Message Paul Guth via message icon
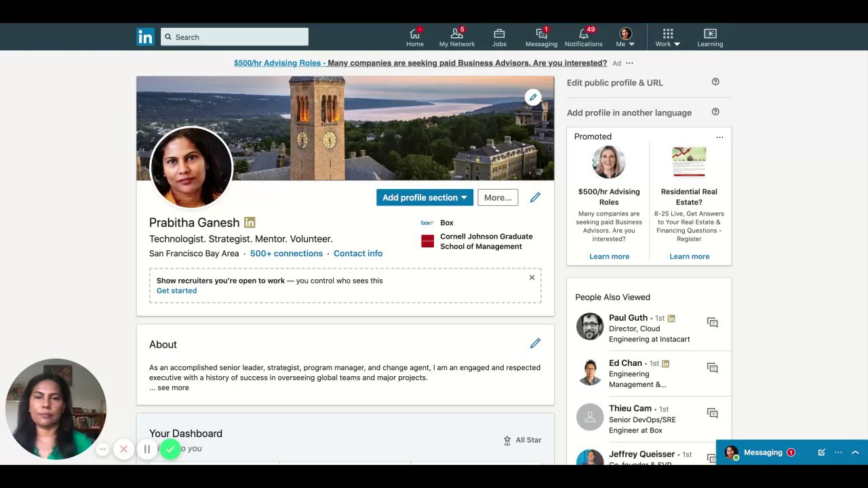 point(712,323)
